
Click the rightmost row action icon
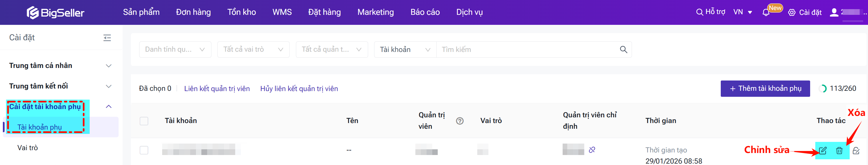tap(856, 150)
